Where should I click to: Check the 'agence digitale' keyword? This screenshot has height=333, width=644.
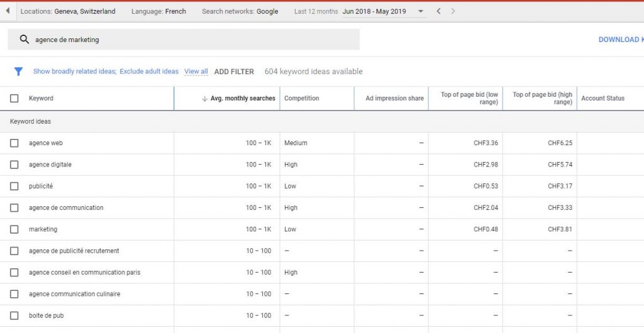click(14, 165)
